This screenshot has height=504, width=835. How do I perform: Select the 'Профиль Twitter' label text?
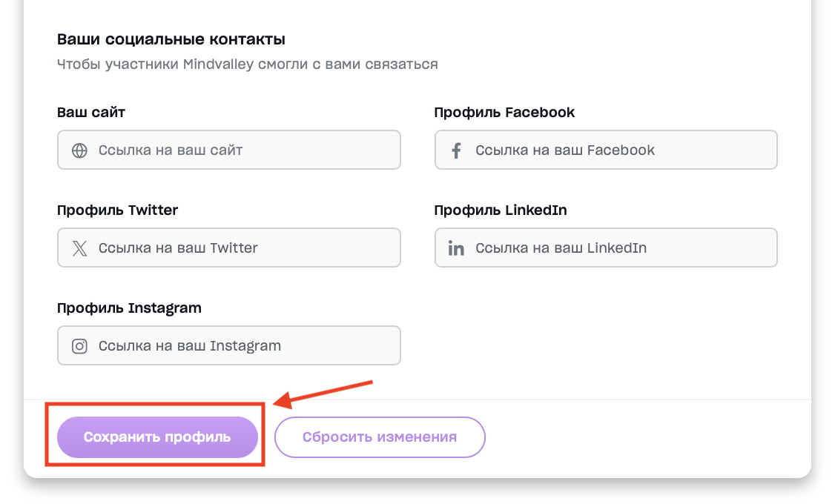[117, 210]
